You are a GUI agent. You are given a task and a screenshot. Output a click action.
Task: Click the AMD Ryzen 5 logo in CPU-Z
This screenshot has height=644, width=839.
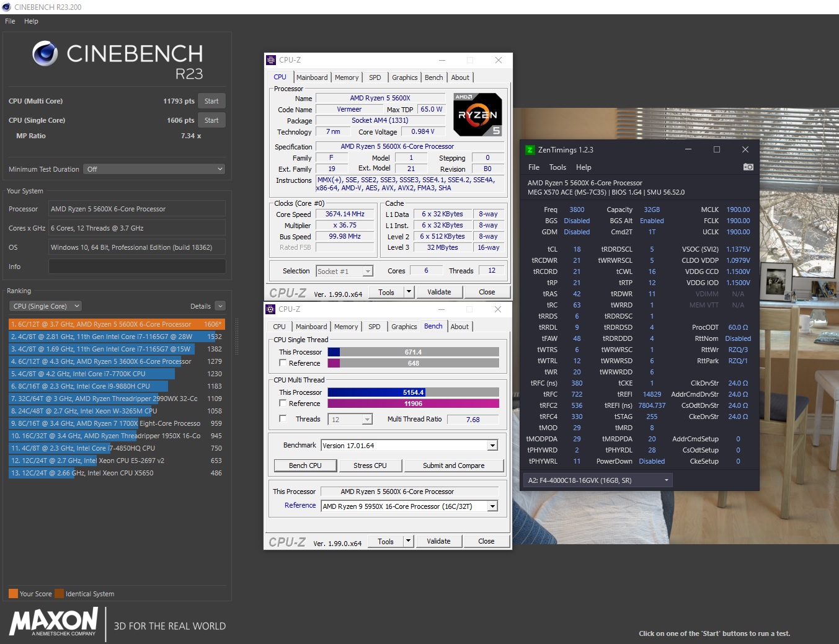pos(477,115)
